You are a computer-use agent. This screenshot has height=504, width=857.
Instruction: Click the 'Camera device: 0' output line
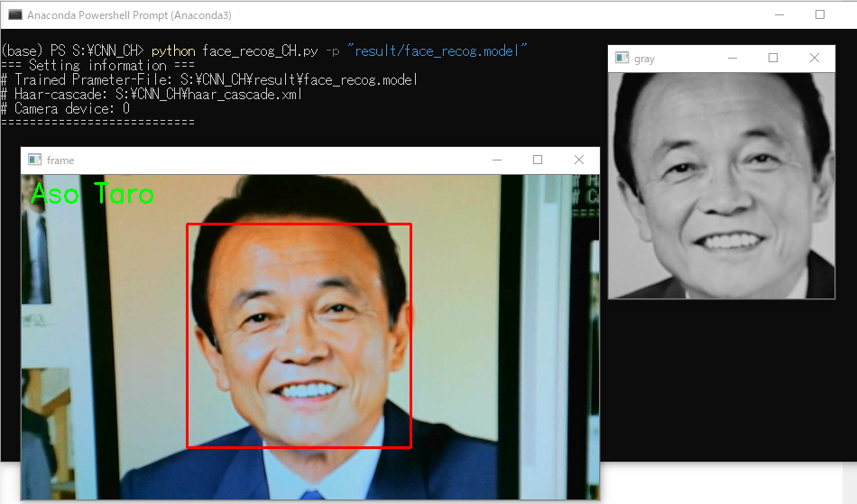click(x=66, y=109)
